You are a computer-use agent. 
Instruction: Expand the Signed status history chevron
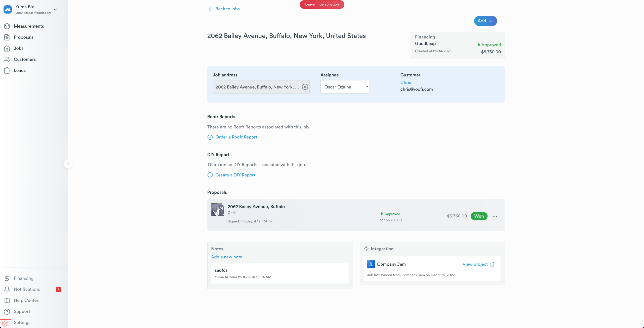coord(271,221)
